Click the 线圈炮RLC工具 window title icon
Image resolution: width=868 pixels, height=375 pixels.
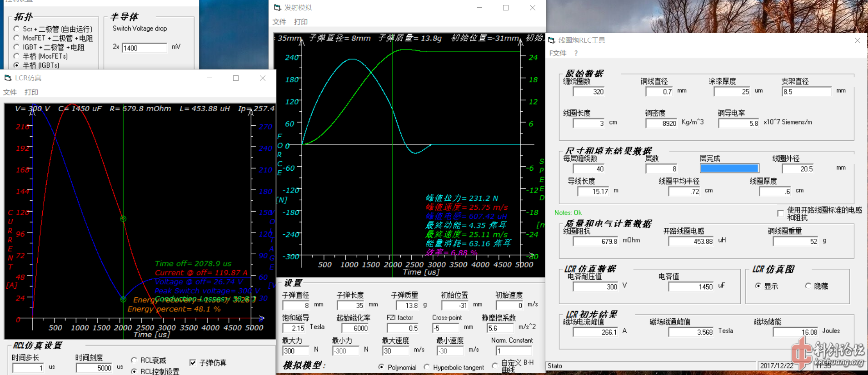click(x=551, y=40)
